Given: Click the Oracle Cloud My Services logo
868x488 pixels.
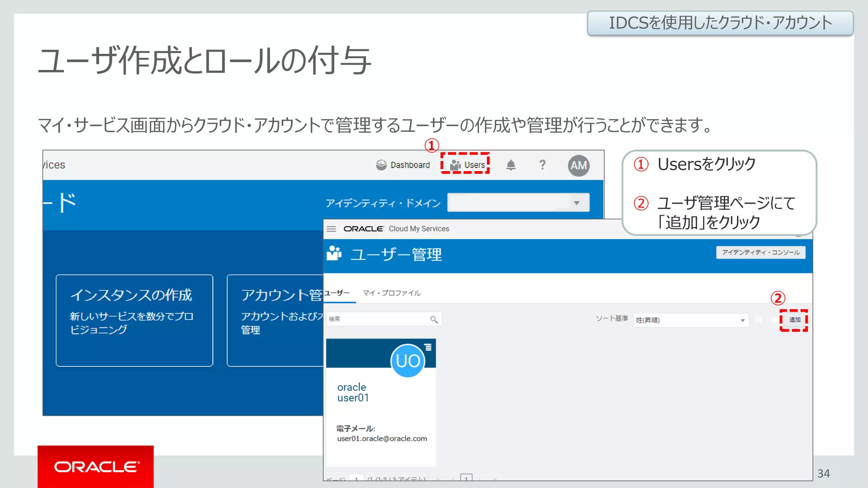Looking at the screenshot, I should click(x=396, y=229).
